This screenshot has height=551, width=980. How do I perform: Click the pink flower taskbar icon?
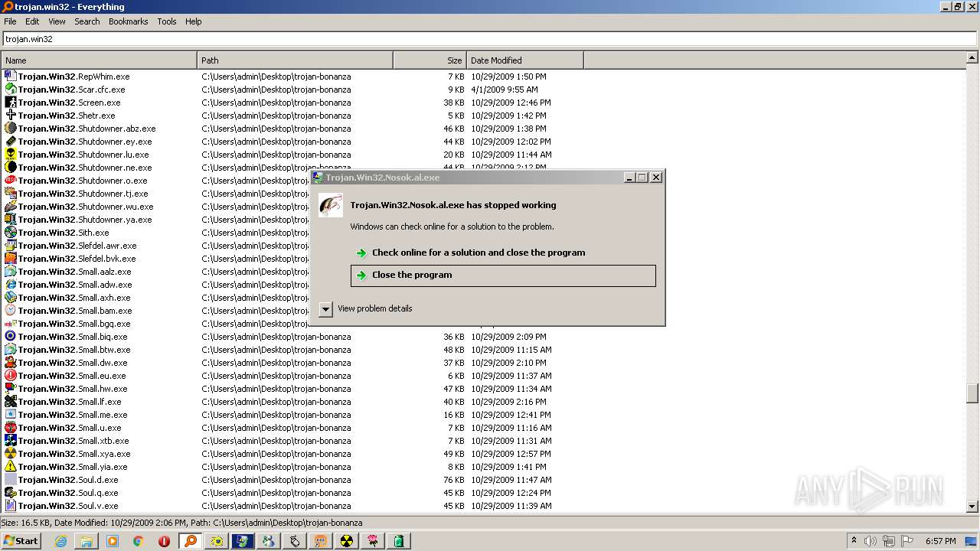click(373, 541)
